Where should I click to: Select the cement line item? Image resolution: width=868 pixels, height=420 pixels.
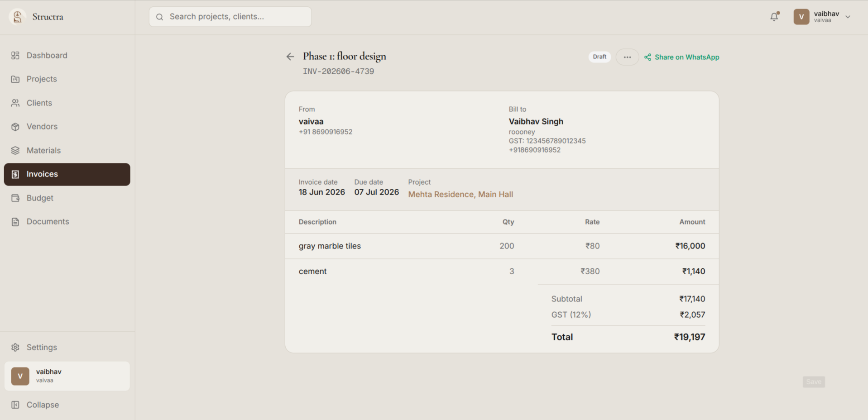pyautogui.click(x=312, y=271)
